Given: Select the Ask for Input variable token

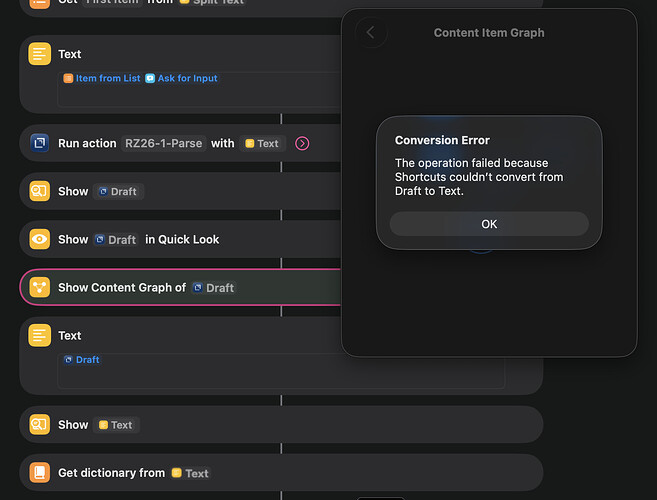Looking at the screenshot, I should (x=181, y=78).
